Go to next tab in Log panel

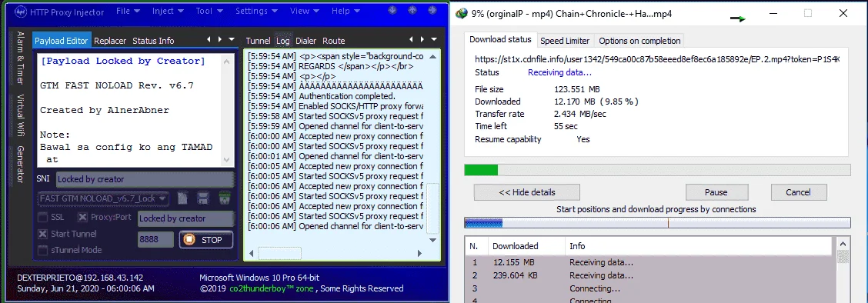[422, 39]
